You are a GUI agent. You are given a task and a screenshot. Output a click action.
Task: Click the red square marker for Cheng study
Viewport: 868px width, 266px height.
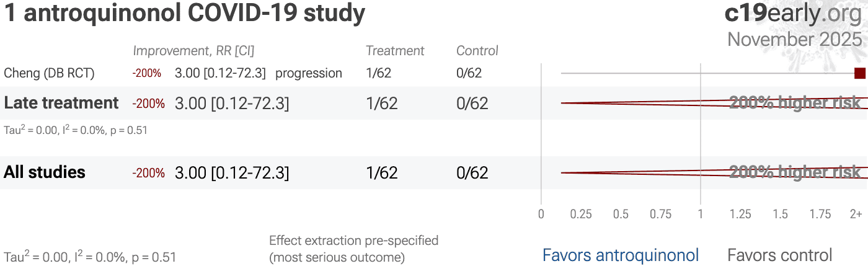point(859,73)
